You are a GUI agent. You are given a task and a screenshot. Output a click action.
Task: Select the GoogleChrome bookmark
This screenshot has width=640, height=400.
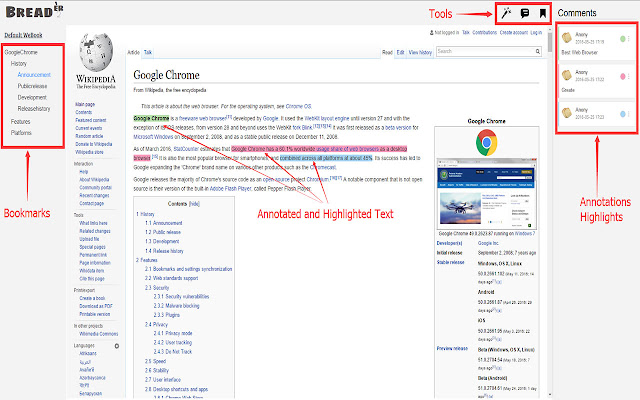21,52
